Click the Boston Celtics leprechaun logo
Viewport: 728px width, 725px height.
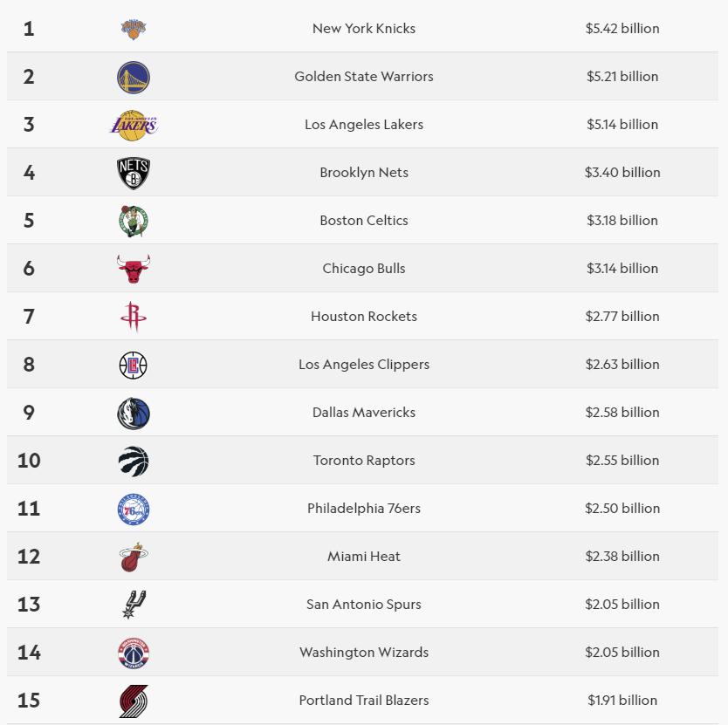pyautogui.click(x=134, y=221)
